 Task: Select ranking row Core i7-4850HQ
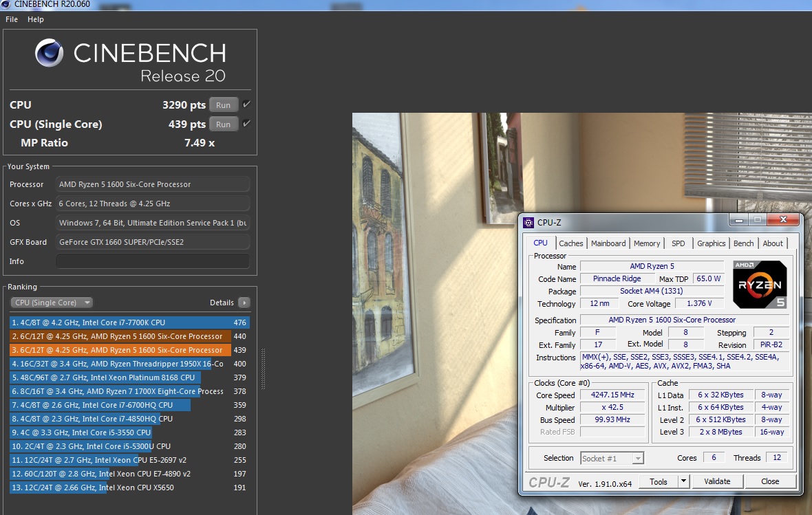click(x=129, y=419)
